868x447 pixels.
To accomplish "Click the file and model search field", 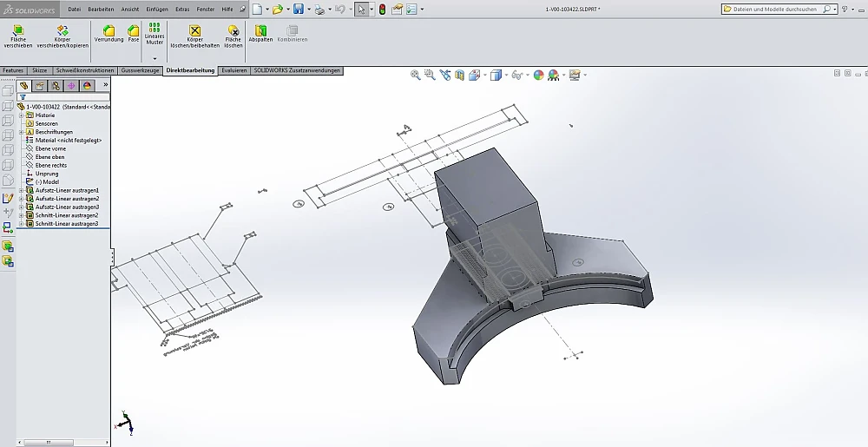I will (x=773, y=9).
